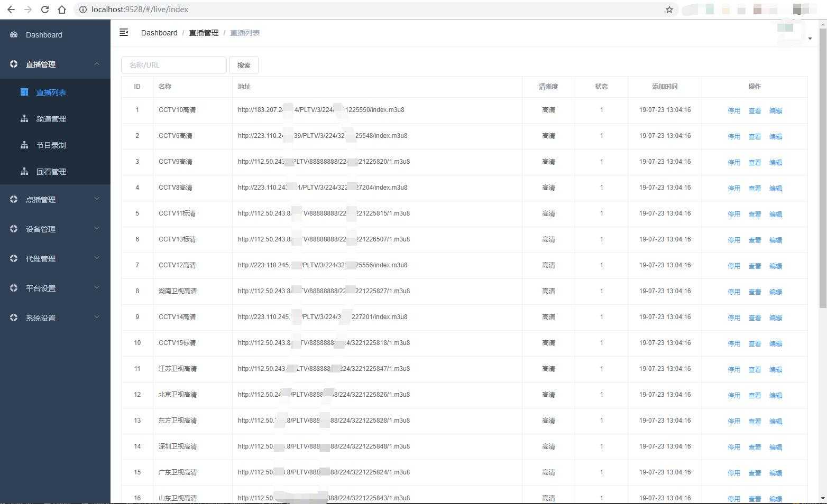Click 编辑 for CCTV10高清 row

[x=775, y=110]
